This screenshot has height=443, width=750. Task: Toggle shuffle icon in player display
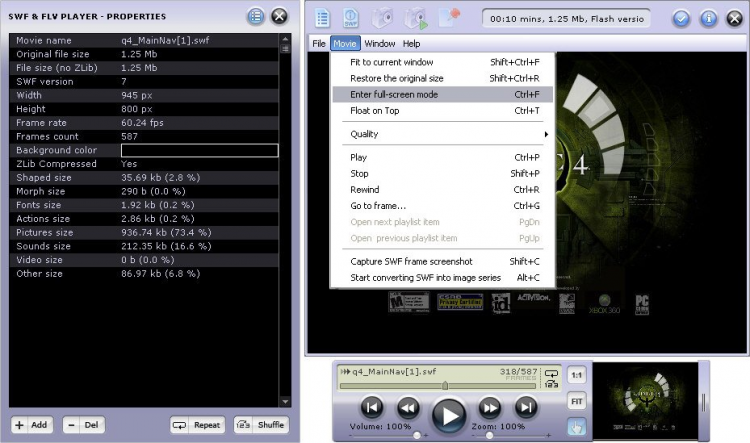tap(551, 384)
